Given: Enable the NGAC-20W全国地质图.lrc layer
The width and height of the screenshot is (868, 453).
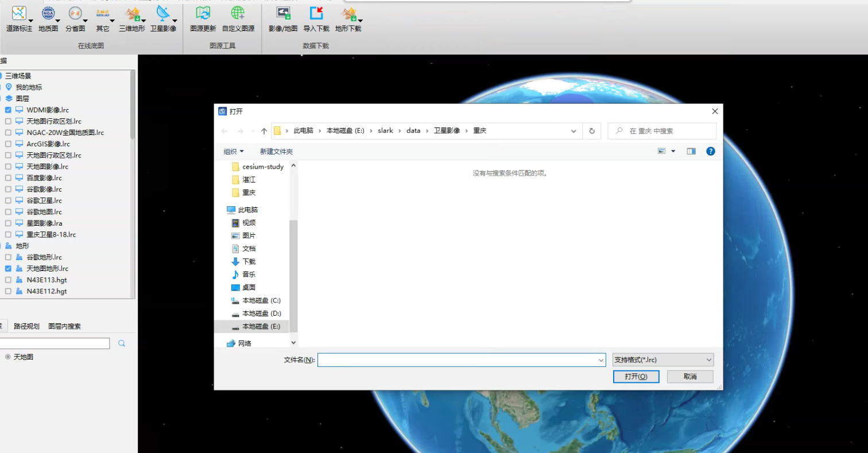Looking at the screenshot, I should click(x=8, y=133).
